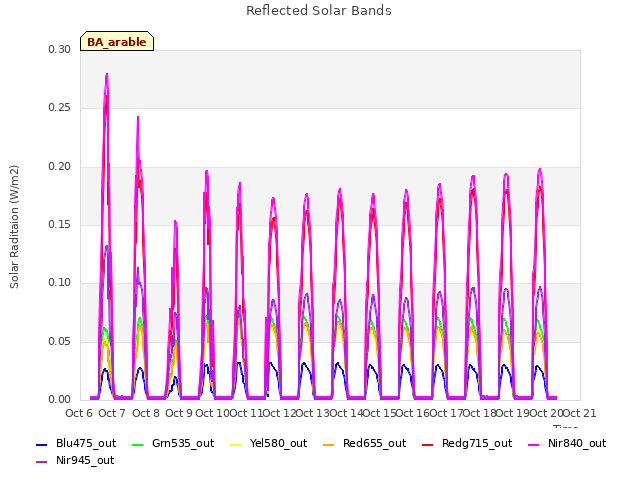Click the Oct 21 x-axis tick label
Viewport: 640px width, 480px height.
pos(580,413)
